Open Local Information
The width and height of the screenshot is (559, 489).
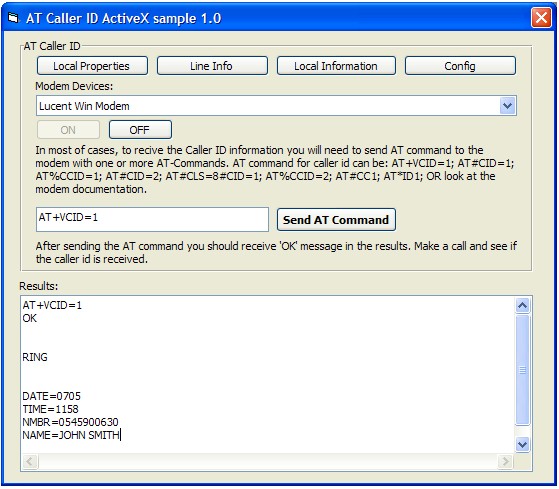tap(336, 66)
